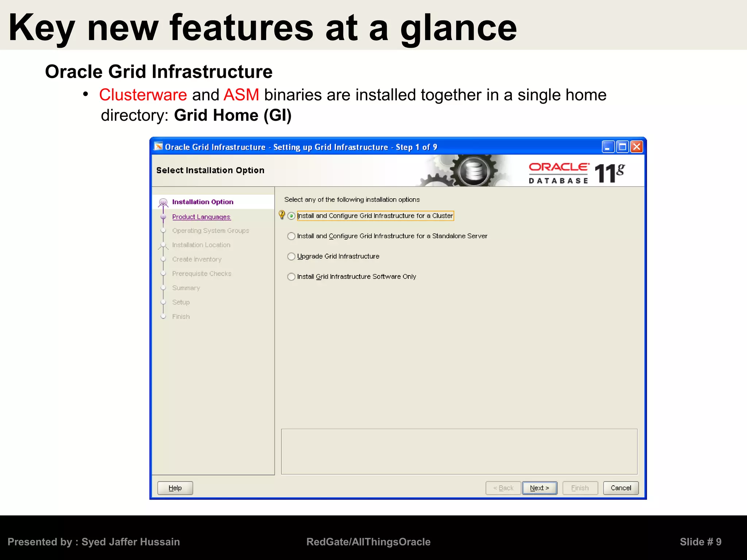This screenshot has height=560, width=747.
Task: Click the empty description box at bottom
Action: pyautogui.click(x=460, y=452)
